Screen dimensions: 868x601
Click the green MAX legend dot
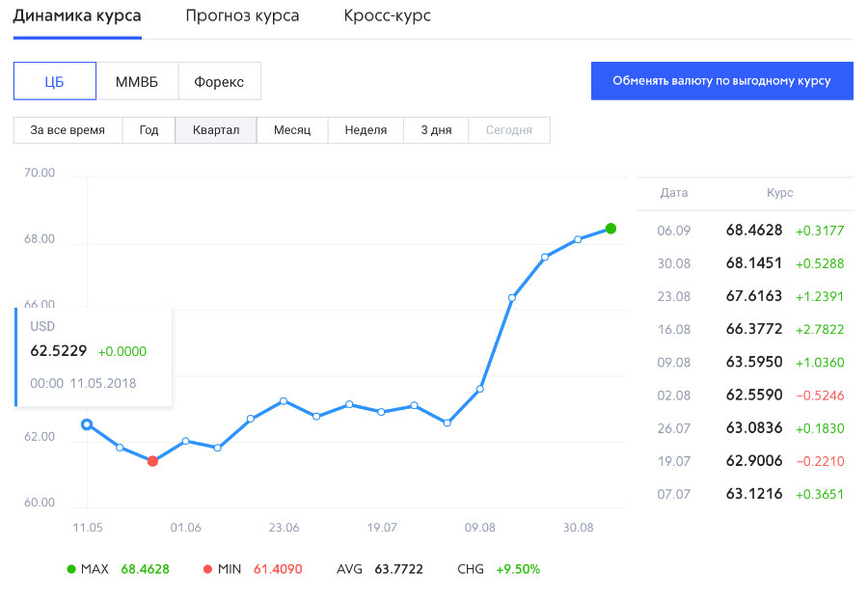coord(70,569)
